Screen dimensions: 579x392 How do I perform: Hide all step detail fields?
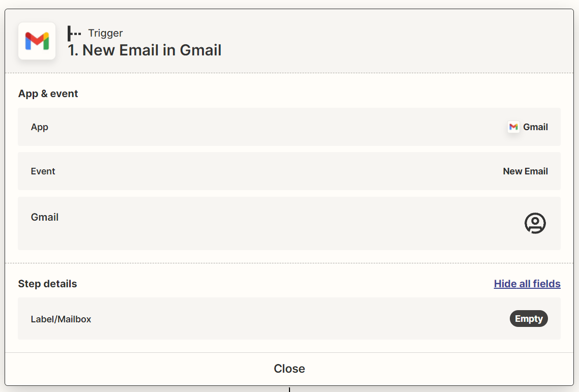point(527,284)
